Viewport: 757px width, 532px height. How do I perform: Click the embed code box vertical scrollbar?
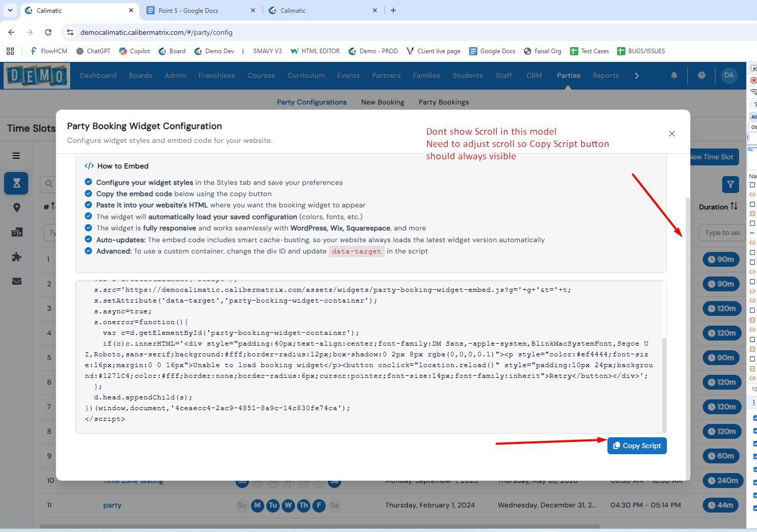664,385
